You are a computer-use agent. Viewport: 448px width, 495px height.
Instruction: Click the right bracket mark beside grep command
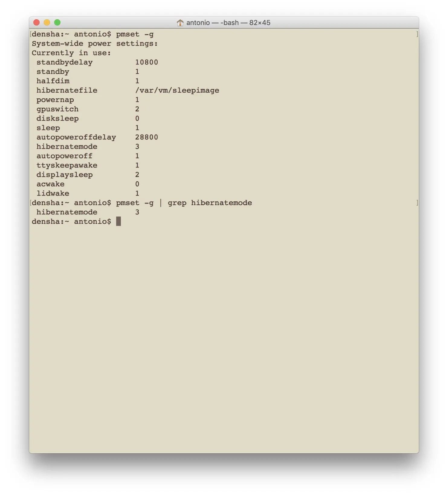pyautogui.click(x=417, y=203)
